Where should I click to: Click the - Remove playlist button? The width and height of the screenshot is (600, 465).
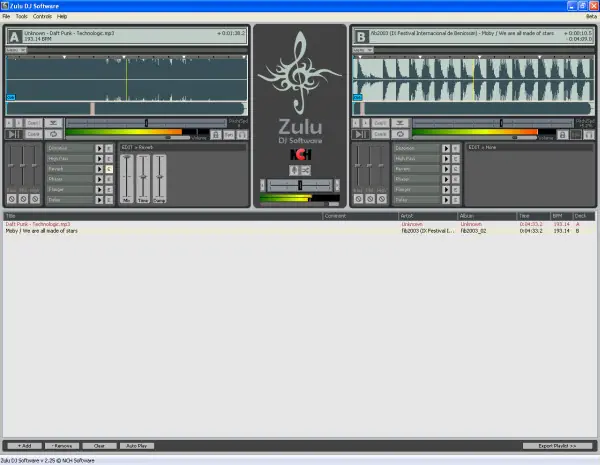[x=62, y=446]
